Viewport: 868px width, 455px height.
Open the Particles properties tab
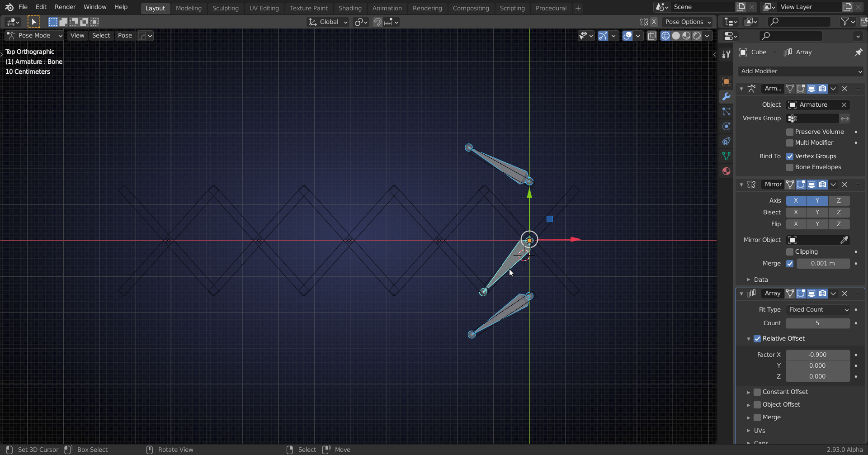[x=726, y=111]
